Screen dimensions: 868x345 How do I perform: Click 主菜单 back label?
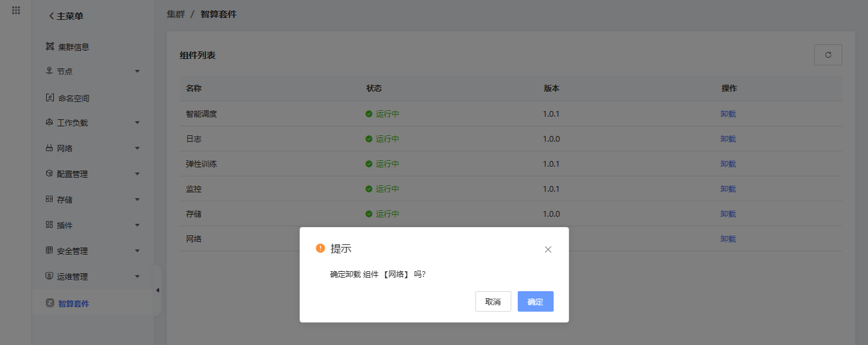tap(70, 16)
